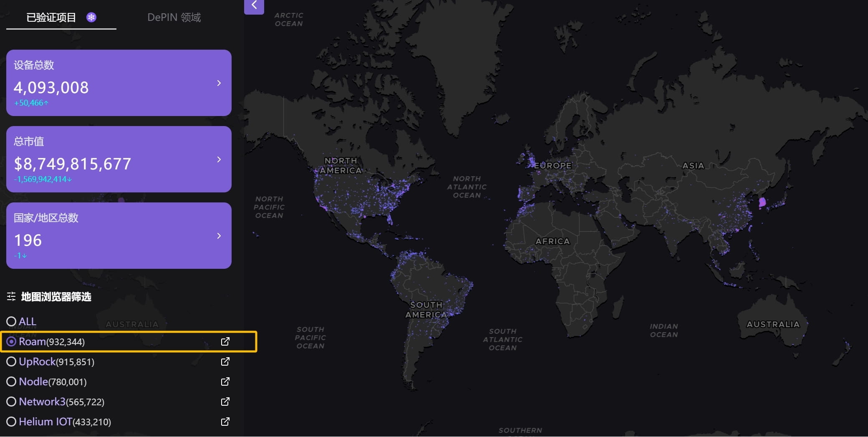Click the SOUTH AMERICA map label

pos(426,310)
